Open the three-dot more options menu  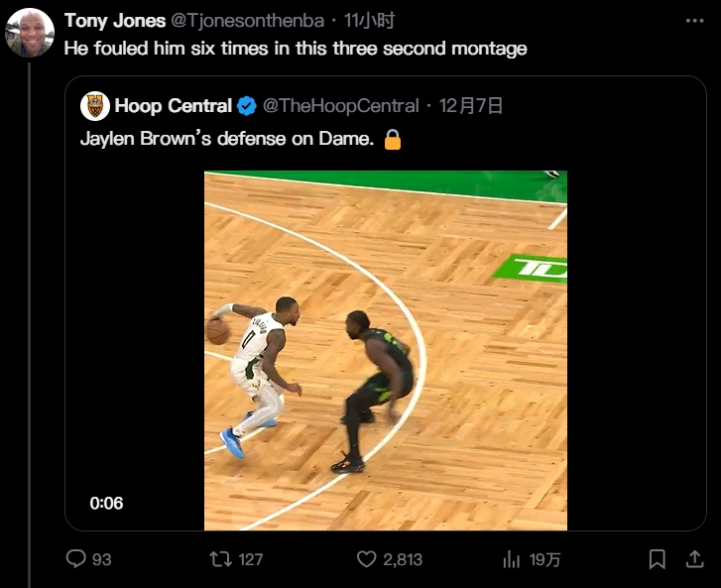point(694,21)
